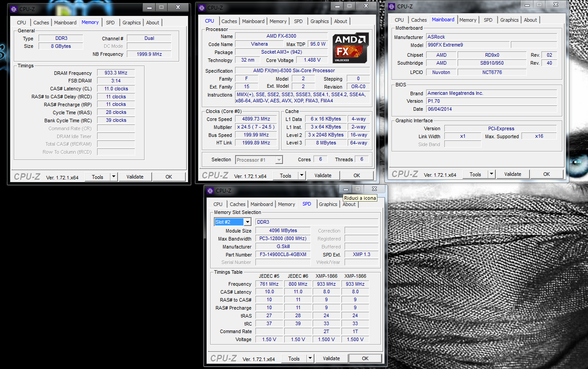
Task: Open Graphics tab in Mainboard window
Action: (x=510, y=20)
